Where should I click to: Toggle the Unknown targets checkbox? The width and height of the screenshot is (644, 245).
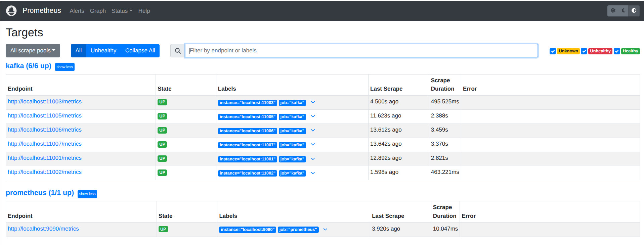pyautogui.click(x=553, y=51)
